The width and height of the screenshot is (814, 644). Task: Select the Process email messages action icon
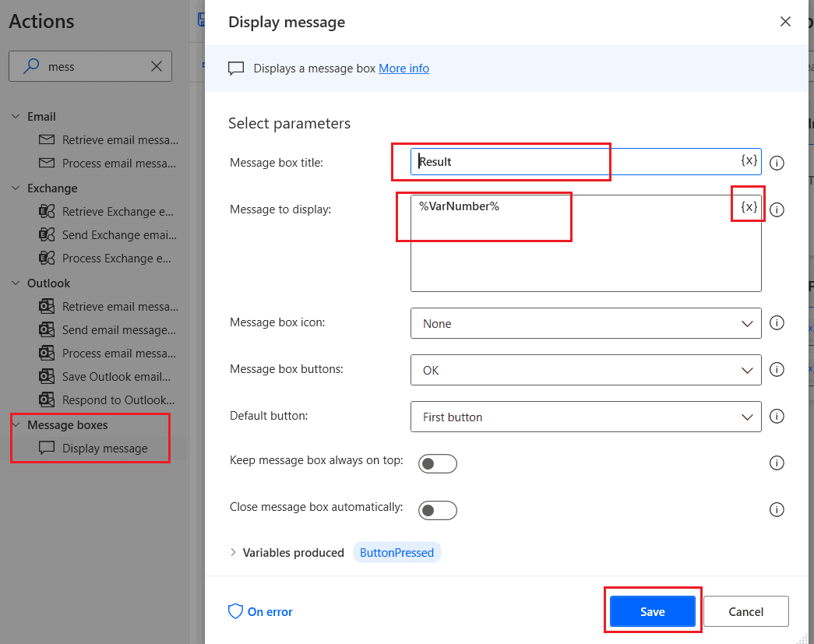(48, 163)
